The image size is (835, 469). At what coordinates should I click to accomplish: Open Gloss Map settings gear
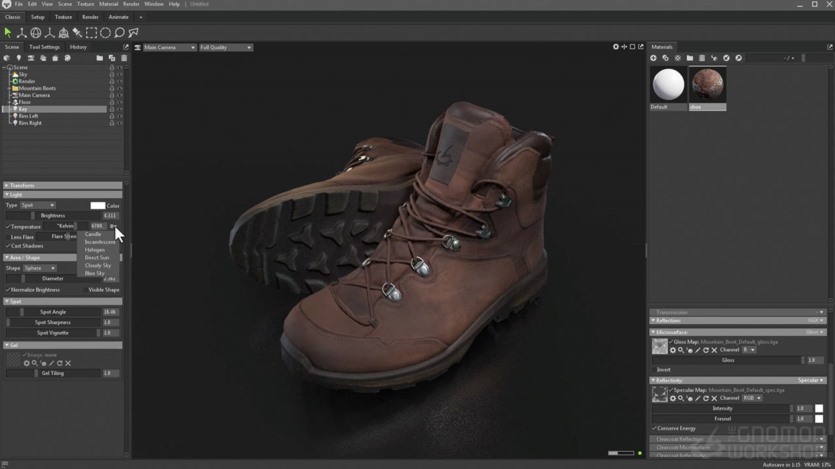point(673,350)
